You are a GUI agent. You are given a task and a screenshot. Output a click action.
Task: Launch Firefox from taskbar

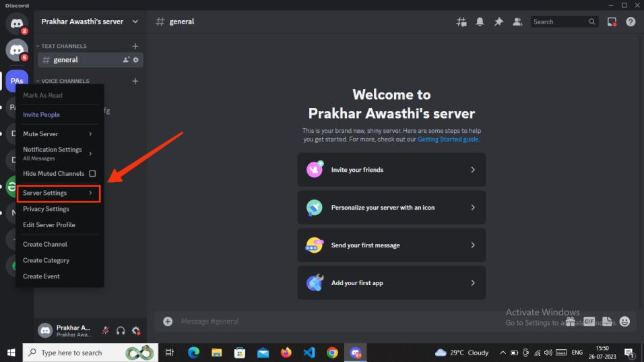[x=286, y=353]
